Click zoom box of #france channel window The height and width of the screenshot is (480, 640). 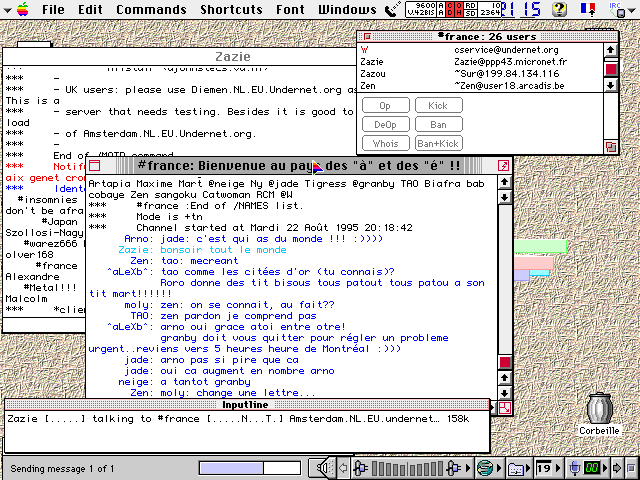pyautogui.click(x=503, y=166)
